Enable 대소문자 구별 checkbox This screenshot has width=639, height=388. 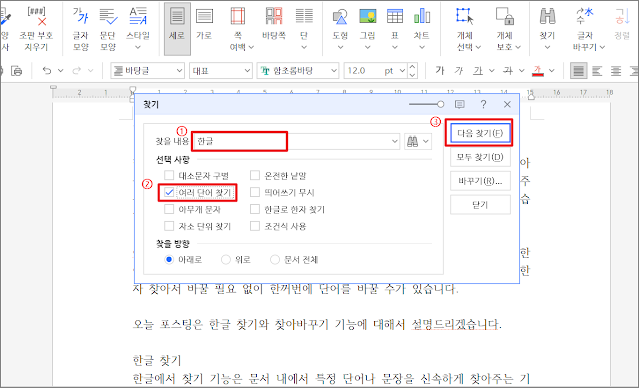coord(169,176)
